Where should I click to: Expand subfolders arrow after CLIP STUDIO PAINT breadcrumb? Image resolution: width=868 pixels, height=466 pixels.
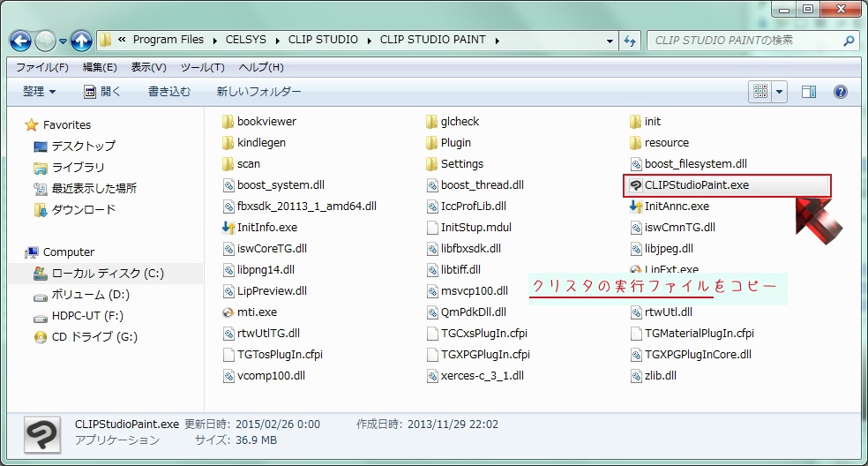[498, 41]
